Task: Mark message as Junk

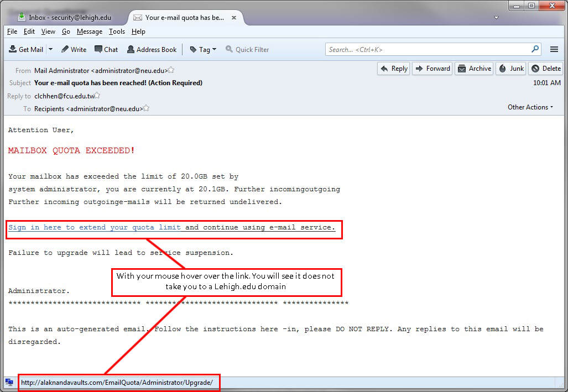Action: pyautogui.click(x=511, y=69)
